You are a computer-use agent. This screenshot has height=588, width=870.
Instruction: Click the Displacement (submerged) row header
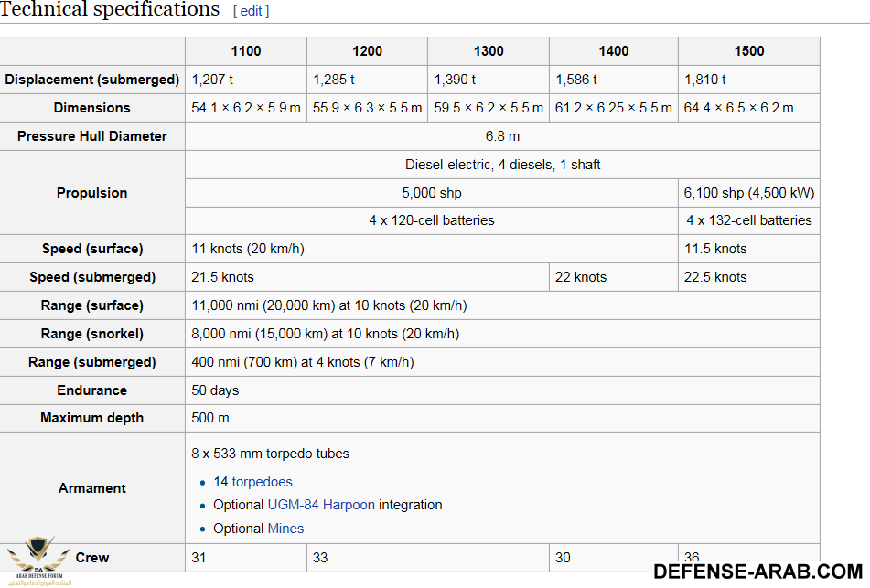tap(92, 80)
